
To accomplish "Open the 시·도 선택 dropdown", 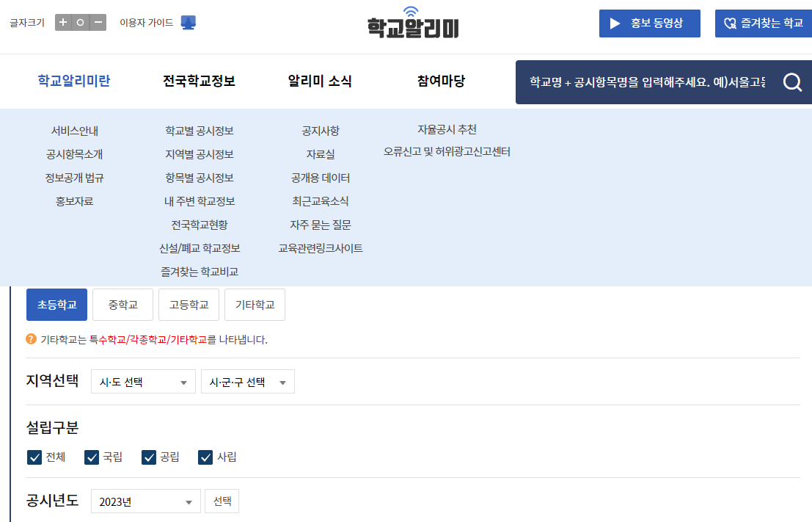I will pos(142,381).
